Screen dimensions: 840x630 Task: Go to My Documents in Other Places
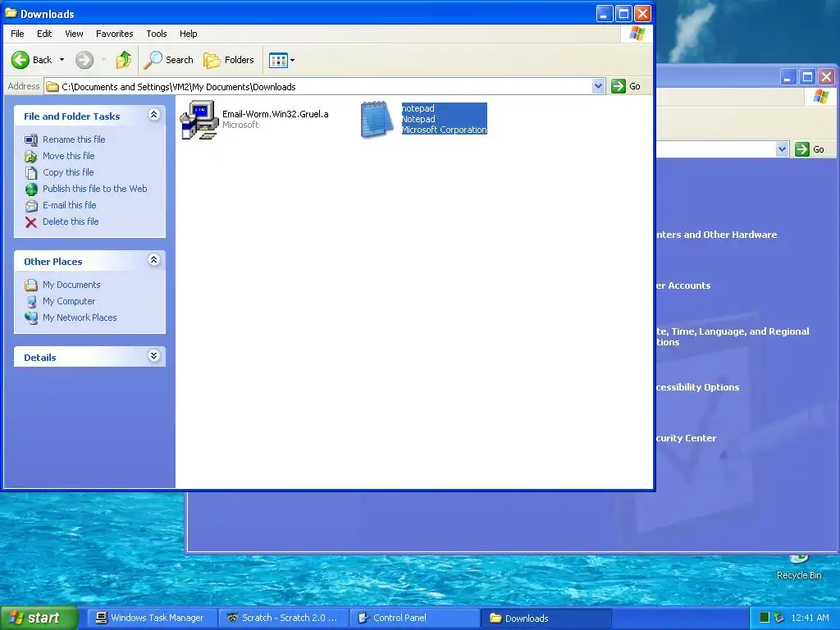(72, 285)
